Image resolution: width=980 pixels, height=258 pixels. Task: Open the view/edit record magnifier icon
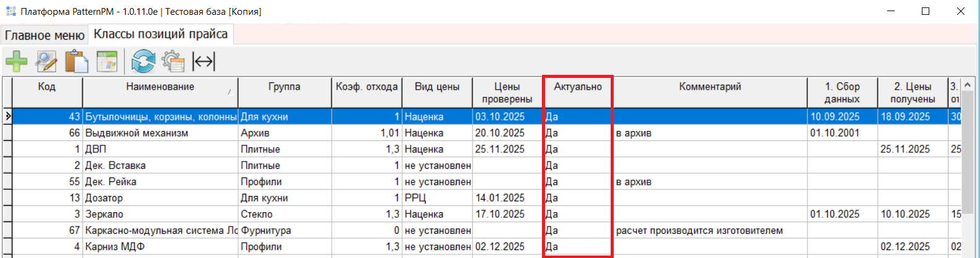(x=46, y=61)
